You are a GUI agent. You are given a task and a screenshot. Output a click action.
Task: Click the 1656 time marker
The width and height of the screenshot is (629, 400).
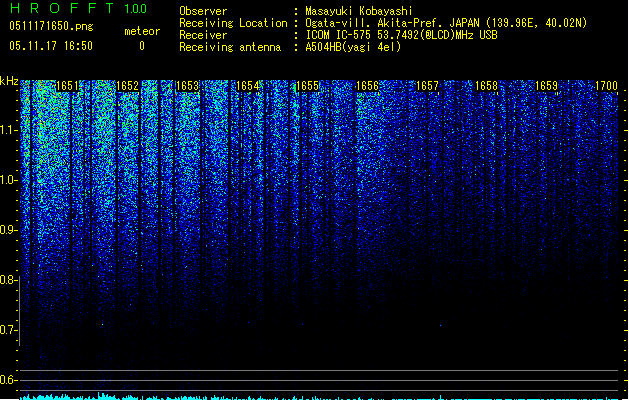[367, 86]
